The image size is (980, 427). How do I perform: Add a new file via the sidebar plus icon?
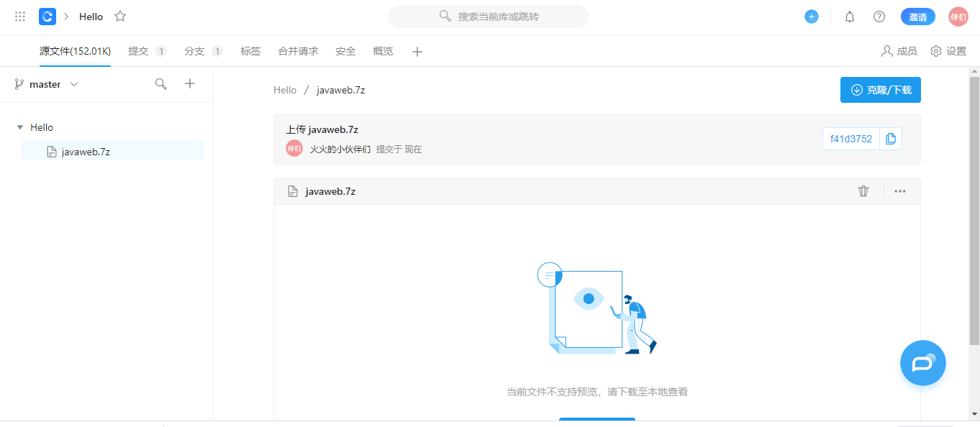tap(189, 83)
